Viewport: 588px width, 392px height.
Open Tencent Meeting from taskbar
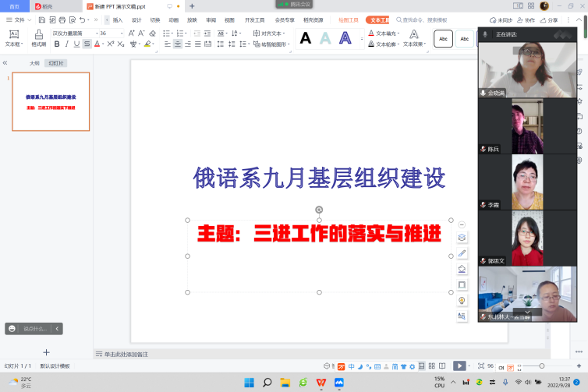pos(339,382)
